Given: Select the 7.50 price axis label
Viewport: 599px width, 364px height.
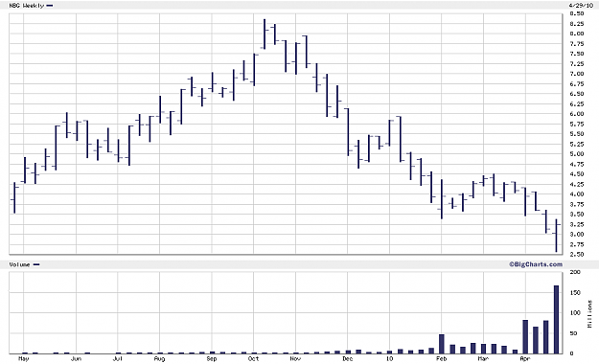Looking at the screenshot, I should tap(576, 54).
